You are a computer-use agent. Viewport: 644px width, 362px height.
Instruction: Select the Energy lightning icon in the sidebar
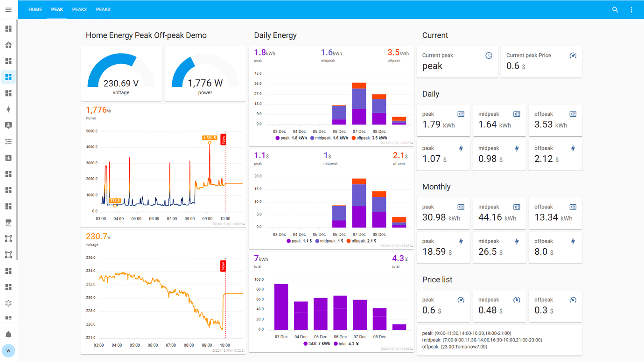tap(8, 109)
